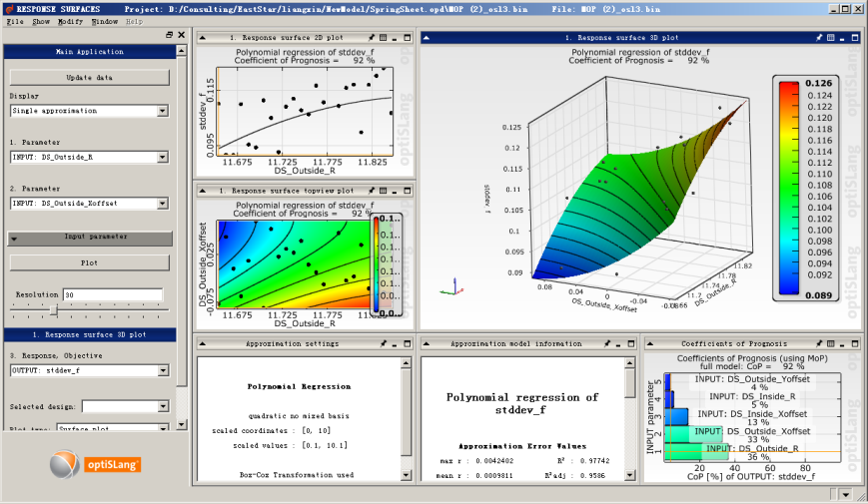Minimize the Response surface 2D plot panel
Image resolution: width=868 pixels, height=504 pixels.
click(395, 38)
